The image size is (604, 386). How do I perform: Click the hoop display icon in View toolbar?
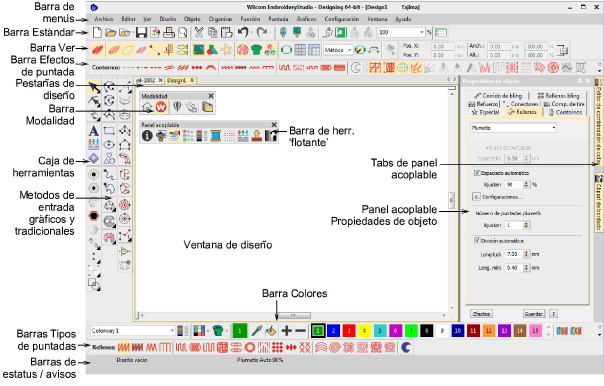(286, 50)
